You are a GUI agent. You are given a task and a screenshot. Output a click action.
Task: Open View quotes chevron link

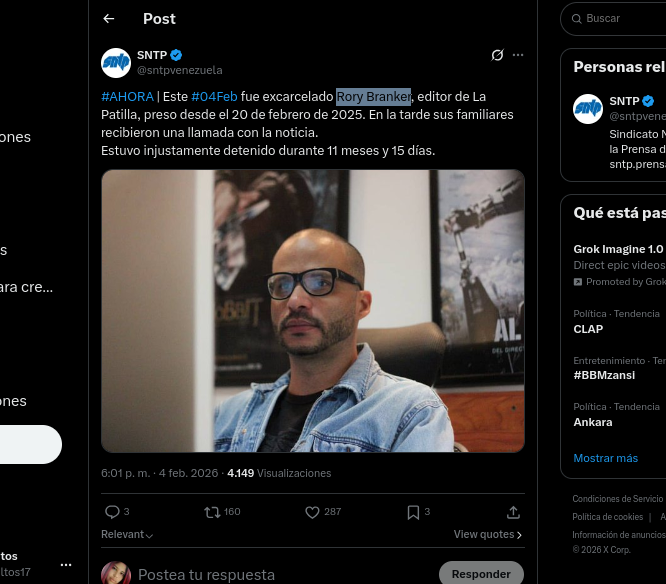[487, 535]
